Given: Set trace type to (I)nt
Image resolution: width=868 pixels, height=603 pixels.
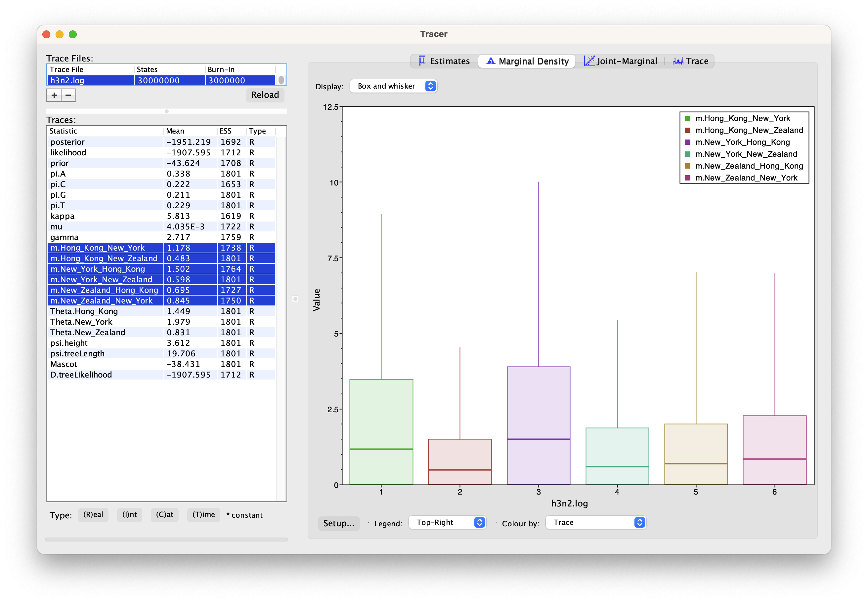Looking at the screenshot, I should pyautogui.click(x=129, y=515).
